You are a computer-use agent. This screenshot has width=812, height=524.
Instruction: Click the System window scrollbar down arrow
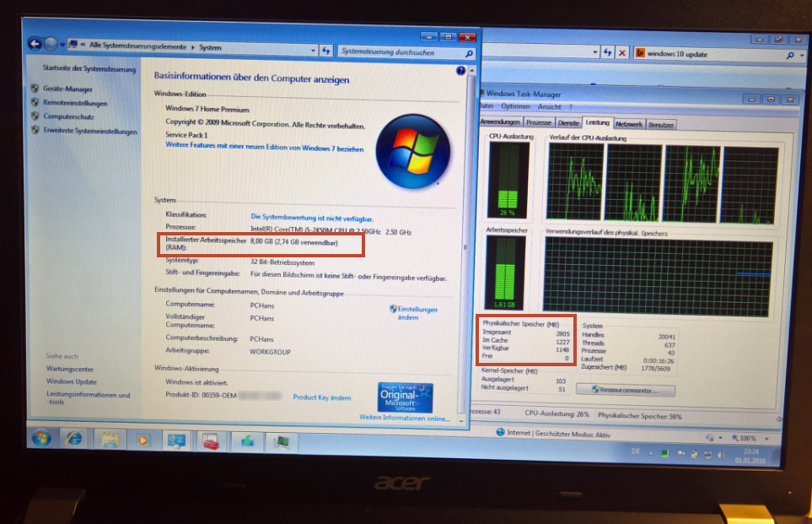tap(461, 421)
